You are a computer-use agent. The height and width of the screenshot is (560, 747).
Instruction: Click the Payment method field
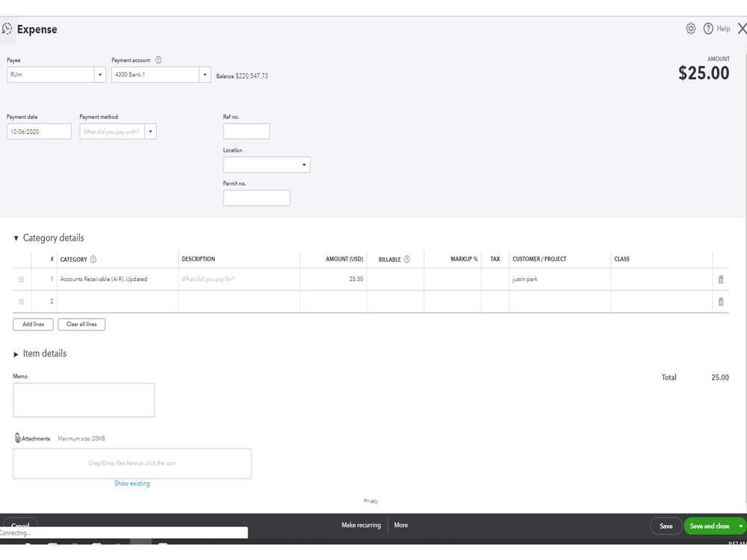click(x=112, y=132)
